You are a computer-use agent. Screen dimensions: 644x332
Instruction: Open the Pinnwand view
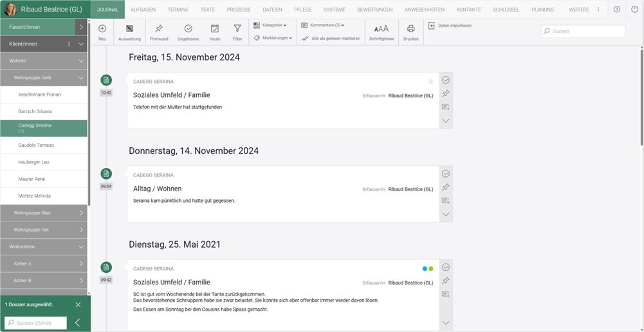[x=159, y=29]
